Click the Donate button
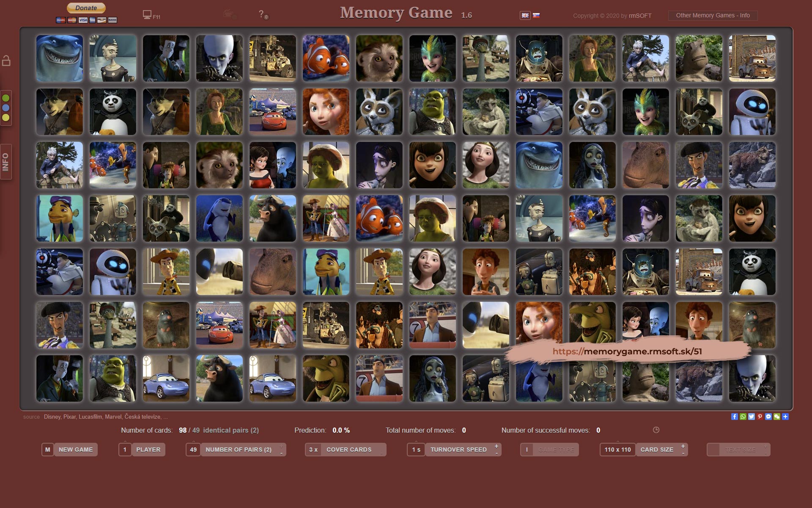This screenshot has width=812, height=508. [x=86, y=8]
